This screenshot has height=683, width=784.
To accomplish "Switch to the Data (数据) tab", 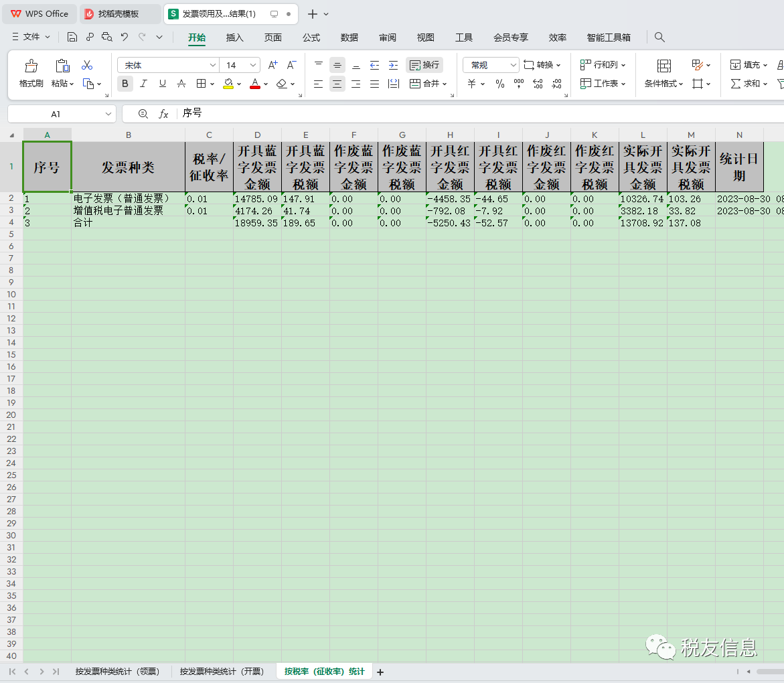I will 349,37.
